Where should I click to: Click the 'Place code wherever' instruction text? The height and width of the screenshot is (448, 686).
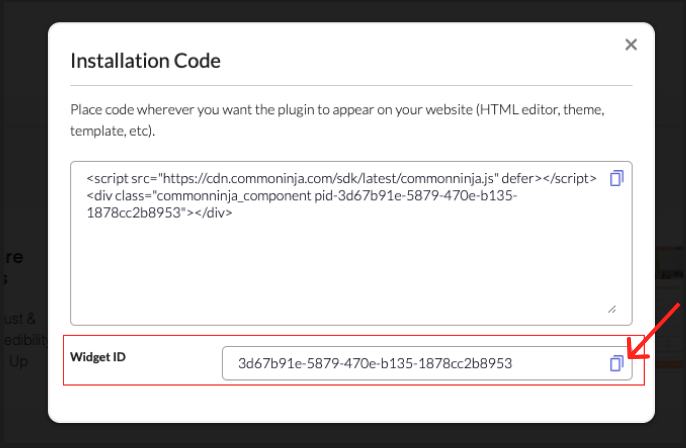(x=337, y=109)
